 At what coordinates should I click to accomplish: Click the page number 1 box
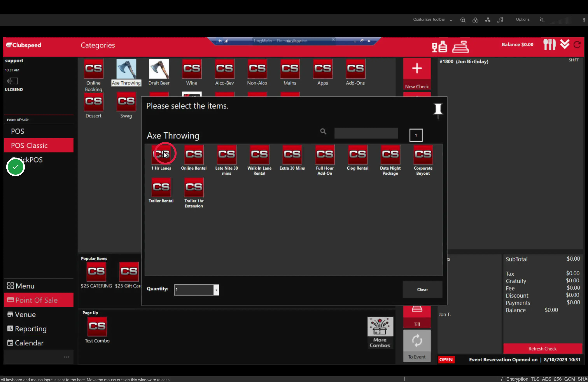point(416,135)
